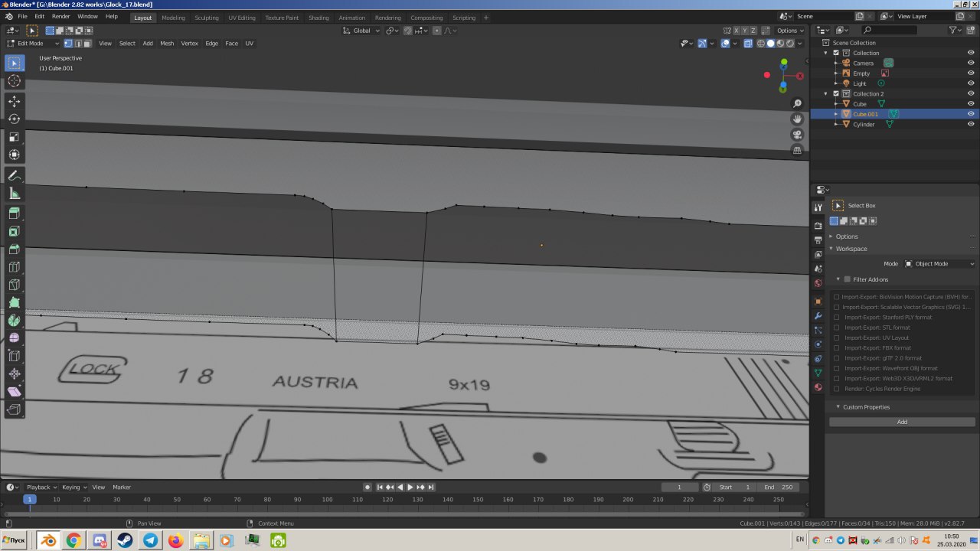Activate the Rotate tool
980x551 pixels.
coord(14,119)
